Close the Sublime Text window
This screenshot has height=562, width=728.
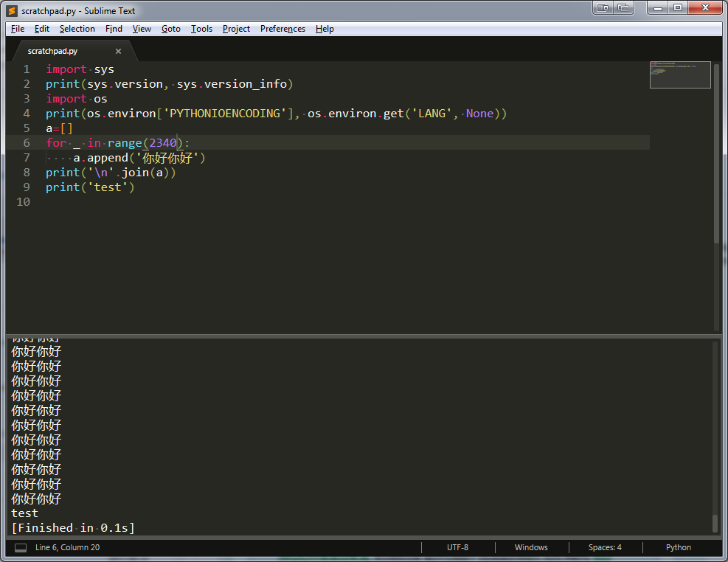tap(705, 7)
